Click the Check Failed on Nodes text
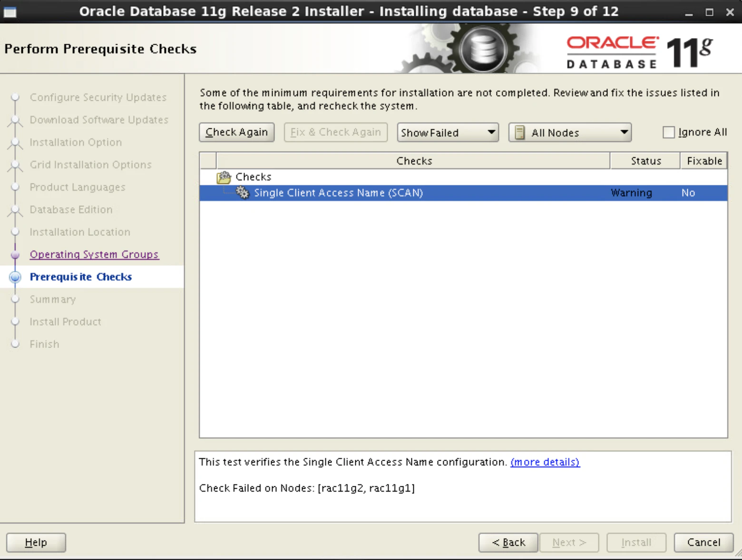 [307, 488]
